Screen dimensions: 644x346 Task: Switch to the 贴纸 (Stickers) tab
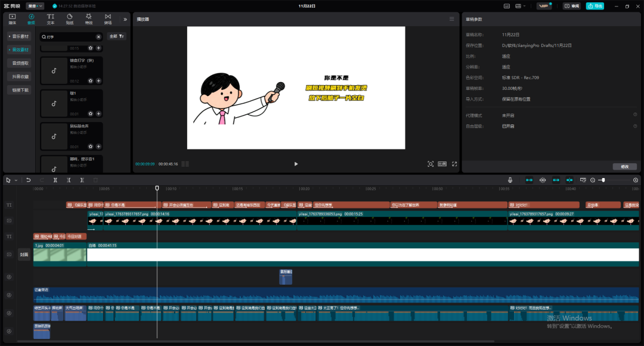click(x=70, y=18)
